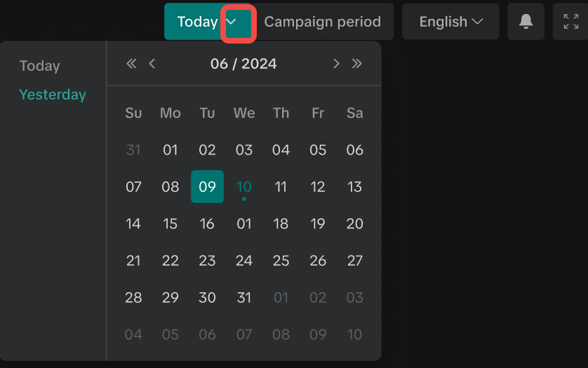Go to next month arrow
588x368 pixels.
336,64
